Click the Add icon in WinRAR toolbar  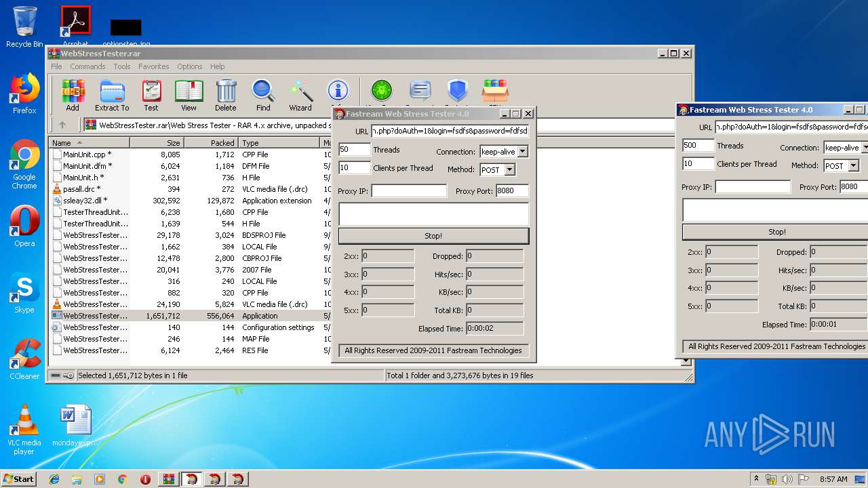coord(73,95)
